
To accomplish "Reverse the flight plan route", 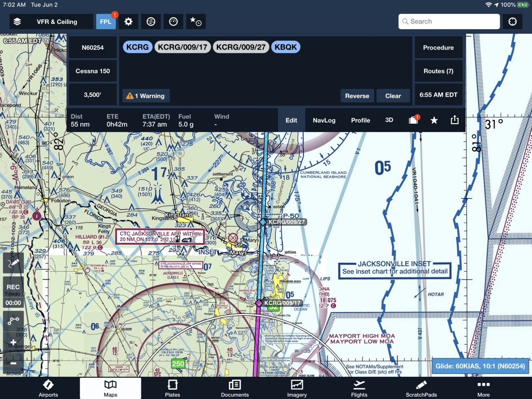I will [357, 96].
